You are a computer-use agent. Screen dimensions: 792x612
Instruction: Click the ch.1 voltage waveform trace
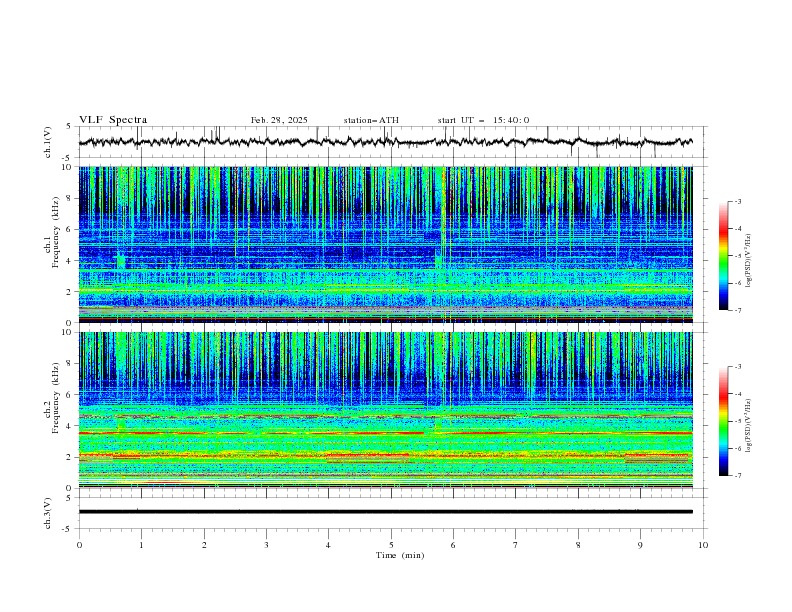coord(385,142)
